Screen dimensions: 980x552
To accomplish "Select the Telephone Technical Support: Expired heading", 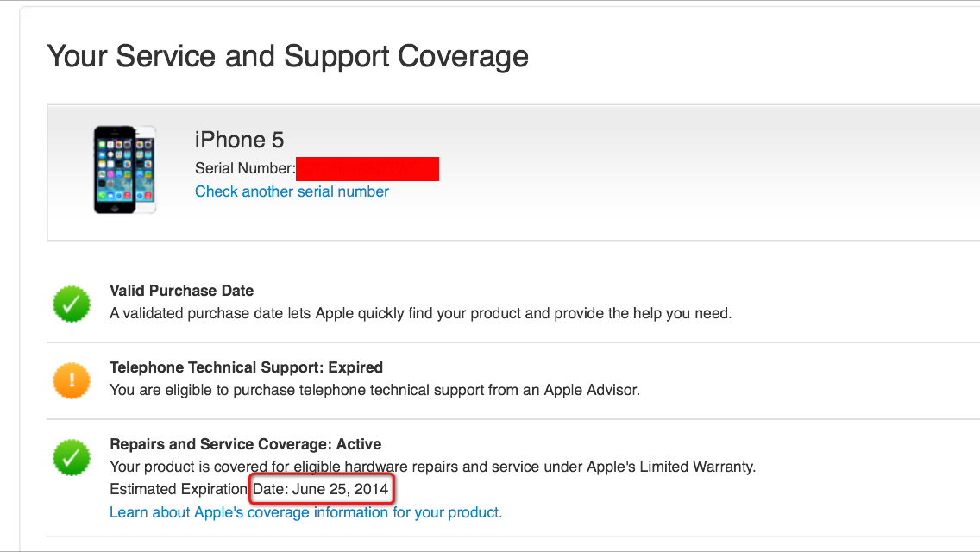I will 246,367.
